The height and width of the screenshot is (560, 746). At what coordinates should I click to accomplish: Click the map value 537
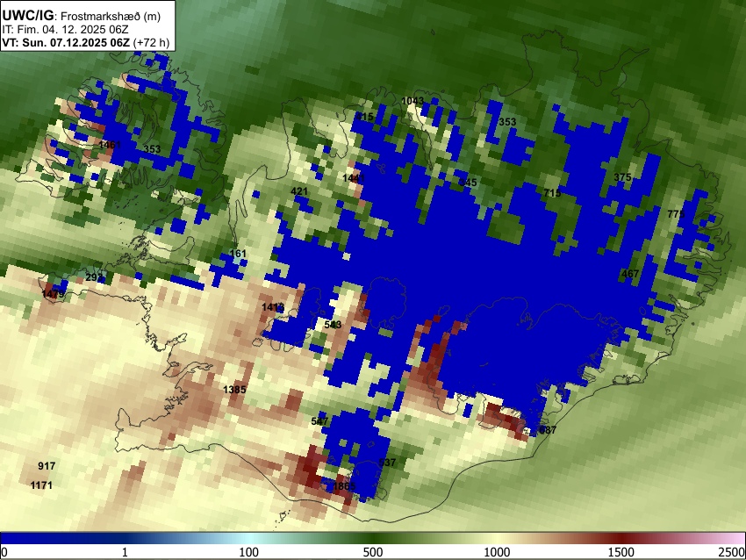(387, 462)
